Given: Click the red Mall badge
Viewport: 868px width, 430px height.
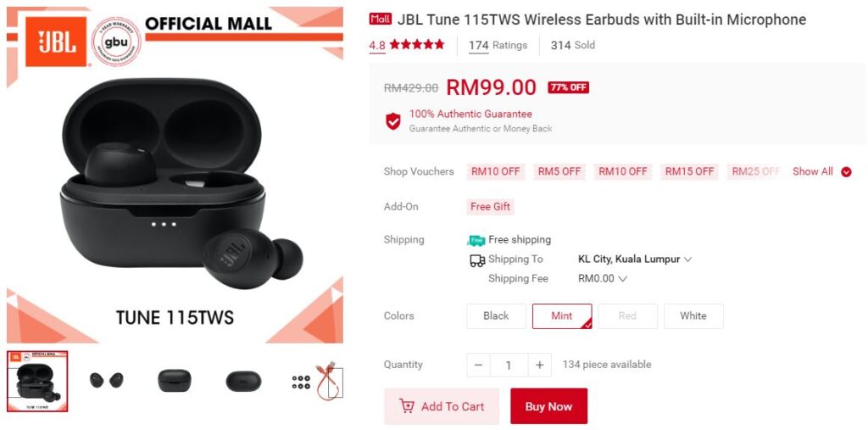Looking at the screenshot, I should 381,19.
